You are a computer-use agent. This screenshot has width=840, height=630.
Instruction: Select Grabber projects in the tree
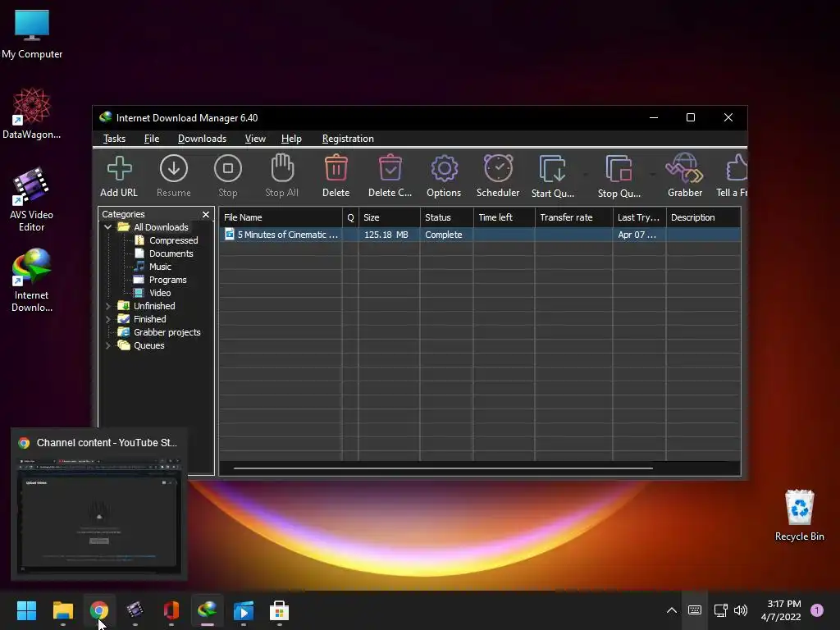point(167,332)
